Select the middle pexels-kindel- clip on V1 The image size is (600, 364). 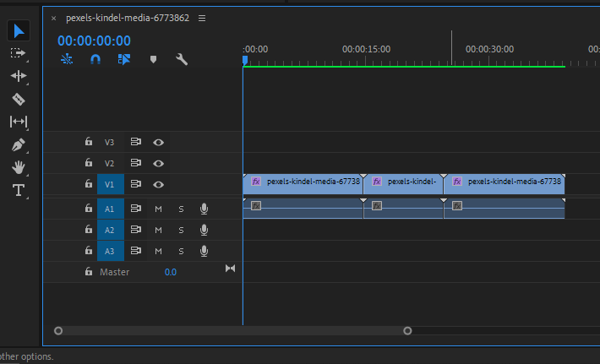coord(403,184)
